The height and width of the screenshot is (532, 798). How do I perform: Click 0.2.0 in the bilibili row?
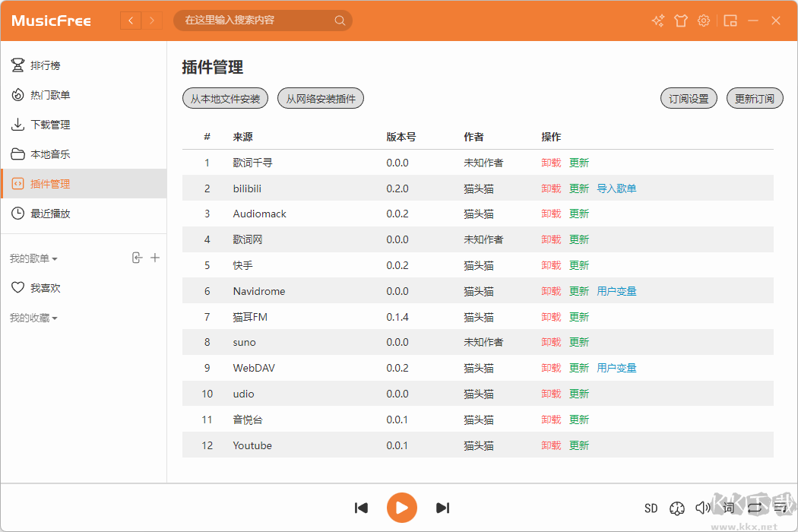point(397,188)
